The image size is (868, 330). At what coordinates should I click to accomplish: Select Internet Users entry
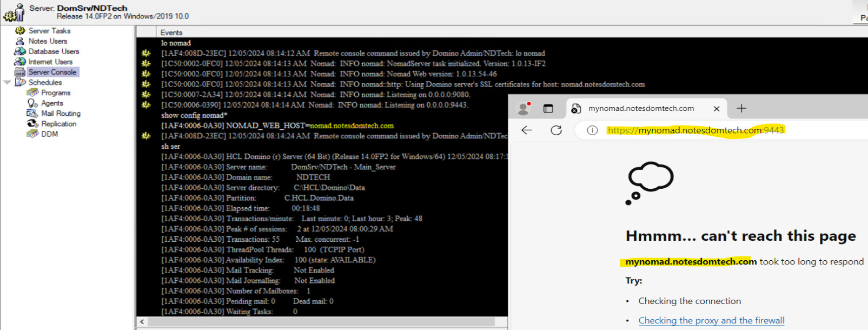50,62
